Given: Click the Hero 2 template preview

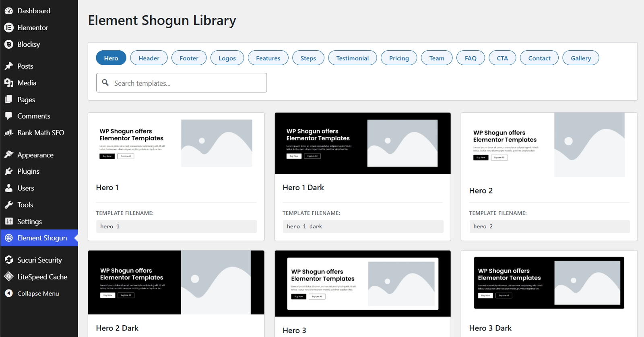Looking at the screenshot, I should tap(549, 145).
